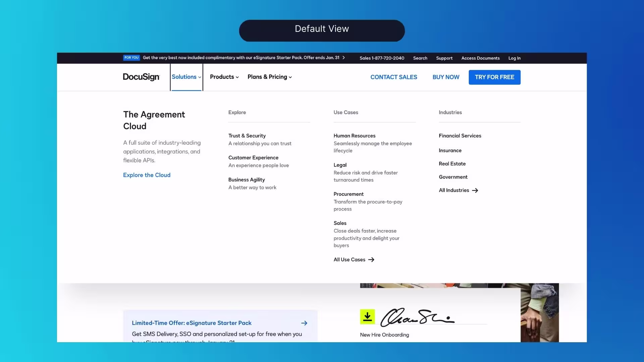Click the yellow download icon near signature
644x362 pixels.
tap(367, 317)
